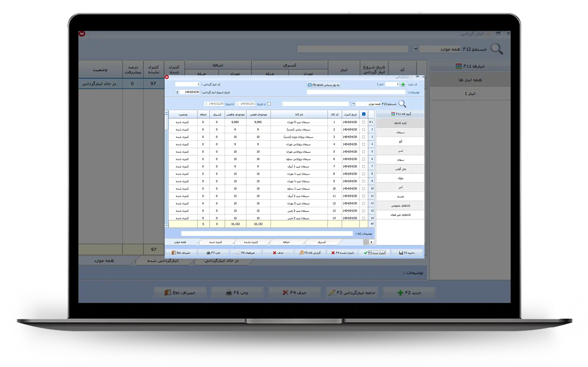This screenshot has height=367, width=588.
Task: Click the tab strip scroll right arrow
Action: point(372,242)
